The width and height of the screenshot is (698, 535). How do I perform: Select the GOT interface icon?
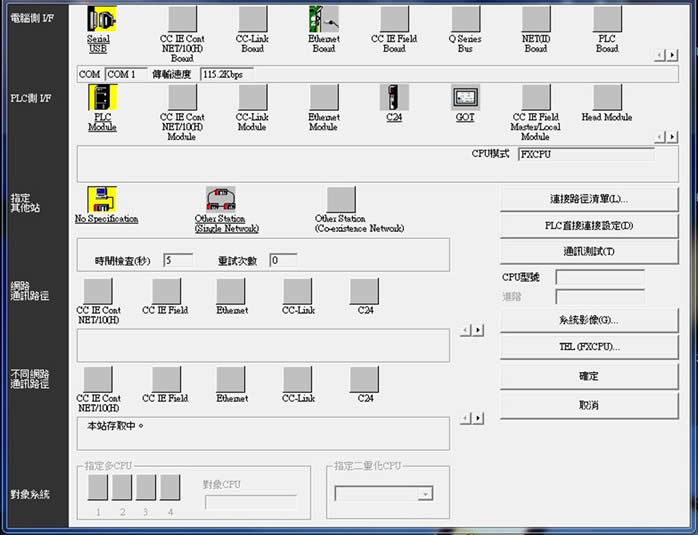coord(464,97)
